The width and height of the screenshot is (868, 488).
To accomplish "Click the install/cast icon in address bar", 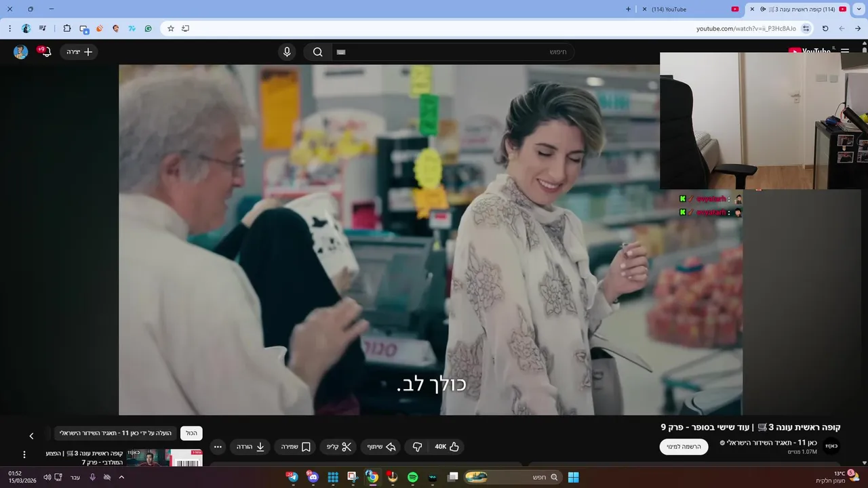I will 186,28.
